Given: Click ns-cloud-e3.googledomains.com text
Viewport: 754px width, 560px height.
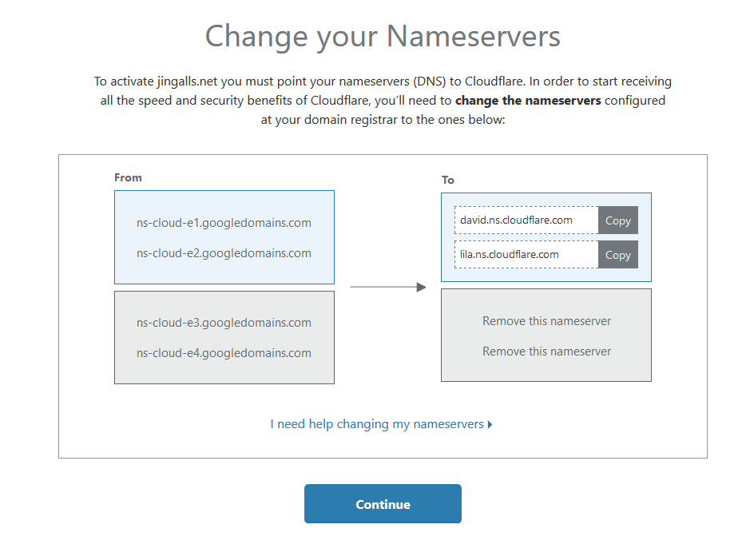Looking at the screenshot, I should click(x=224, y=322).
